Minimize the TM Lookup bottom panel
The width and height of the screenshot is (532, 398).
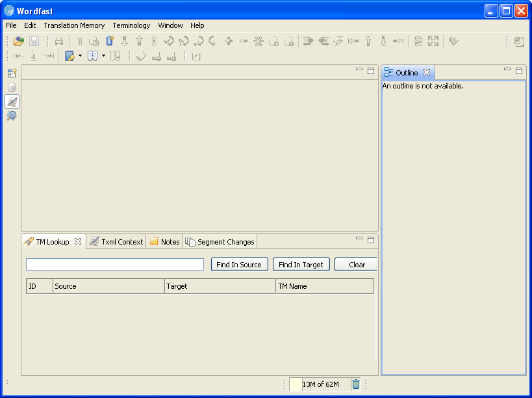tap(359, 239)
